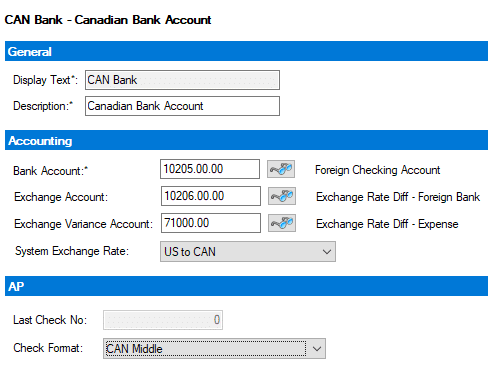Click Exchange Rate Diff - Foreign Bank text
488x372 pixels.
398,197
